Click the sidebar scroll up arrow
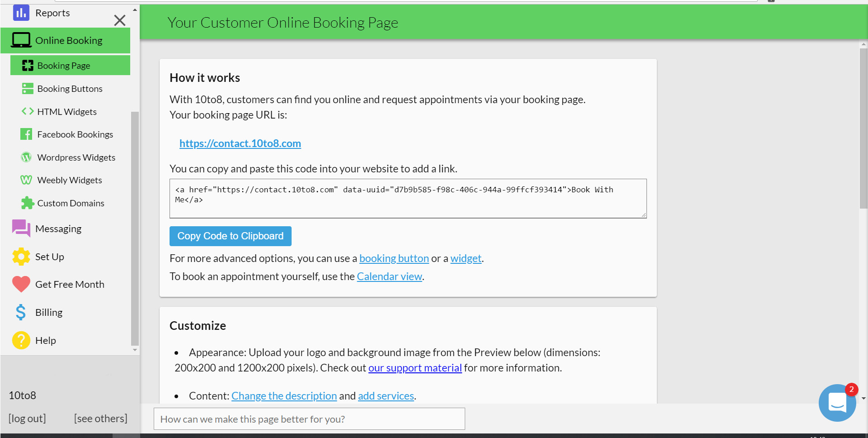 click(135, 10)
